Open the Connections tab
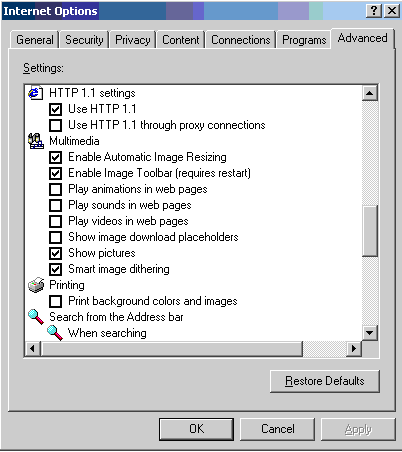Image resolution: width=402 pixels, height=452 pixels. [x=241, y=40]
